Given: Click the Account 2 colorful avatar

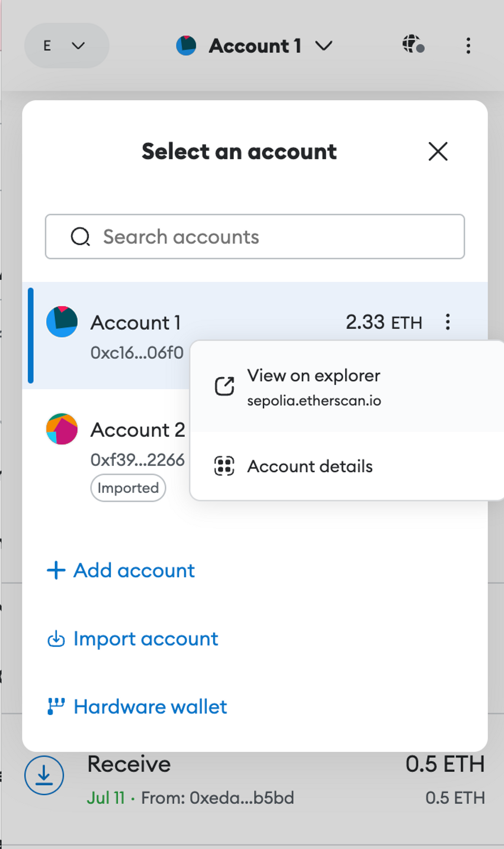Looking at the screenshot, I should coord(62,429).
